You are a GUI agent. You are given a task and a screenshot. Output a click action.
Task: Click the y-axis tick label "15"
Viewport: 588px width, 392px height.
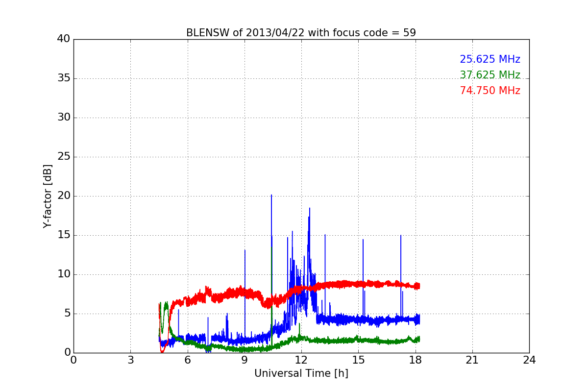point(64,235)
